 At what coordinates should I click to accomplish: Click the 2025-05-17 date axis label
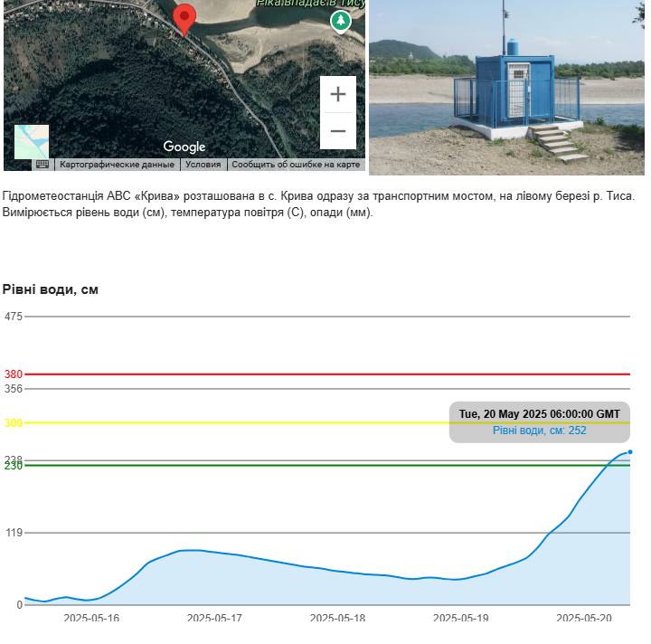[214, 619]
